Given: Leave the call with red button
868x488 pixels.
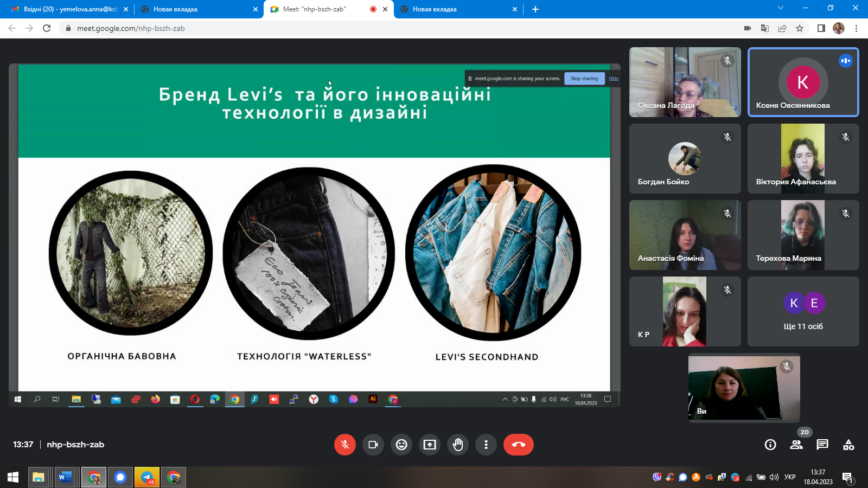Looking at the screenshot, I should pos(519,445).
